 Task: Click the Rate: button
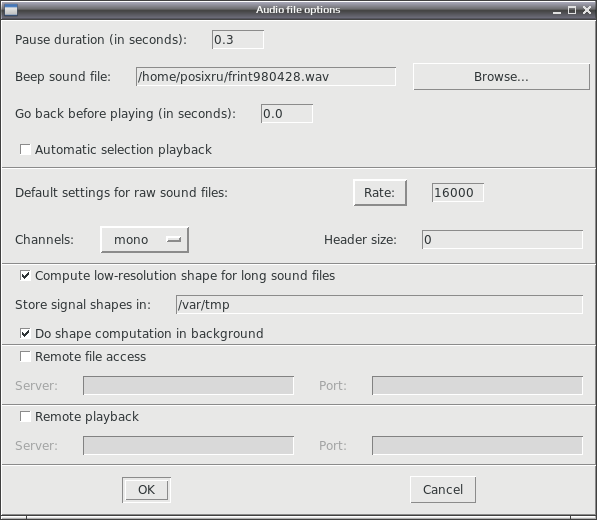tap(380, 193)
